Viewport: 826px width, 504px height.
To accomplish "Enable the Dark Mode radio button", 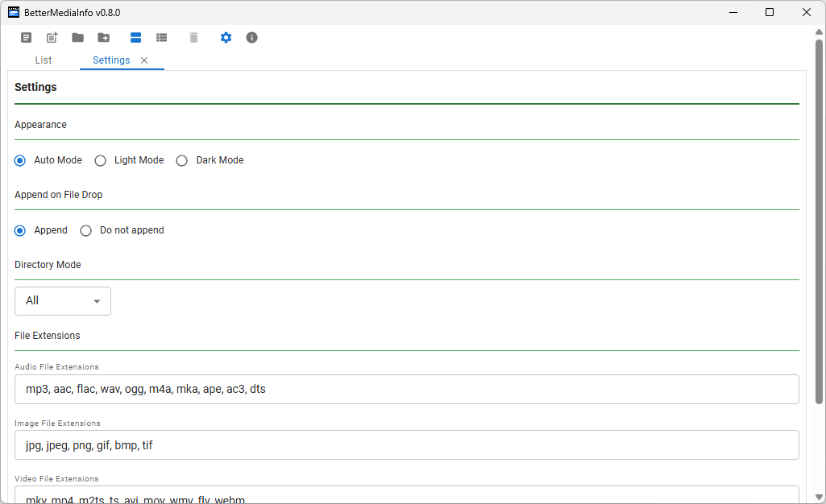I will 182,160.
